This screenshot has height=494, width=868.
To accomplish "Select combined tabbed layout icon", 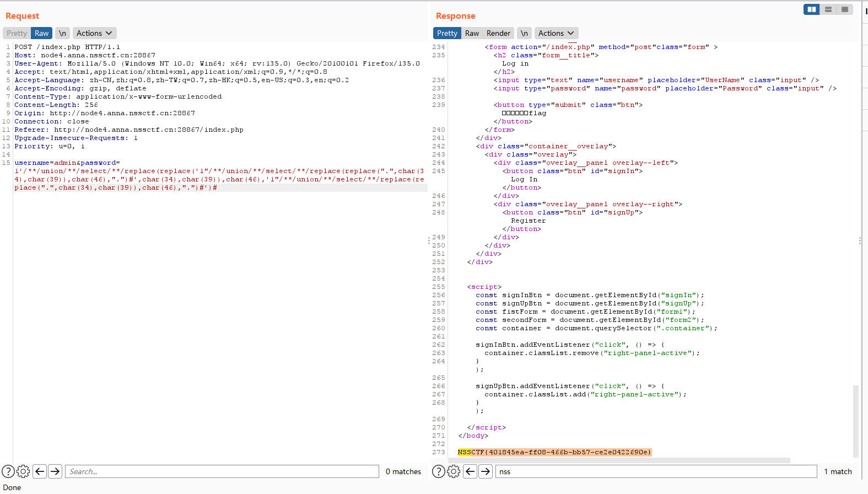I will point(844,9).
